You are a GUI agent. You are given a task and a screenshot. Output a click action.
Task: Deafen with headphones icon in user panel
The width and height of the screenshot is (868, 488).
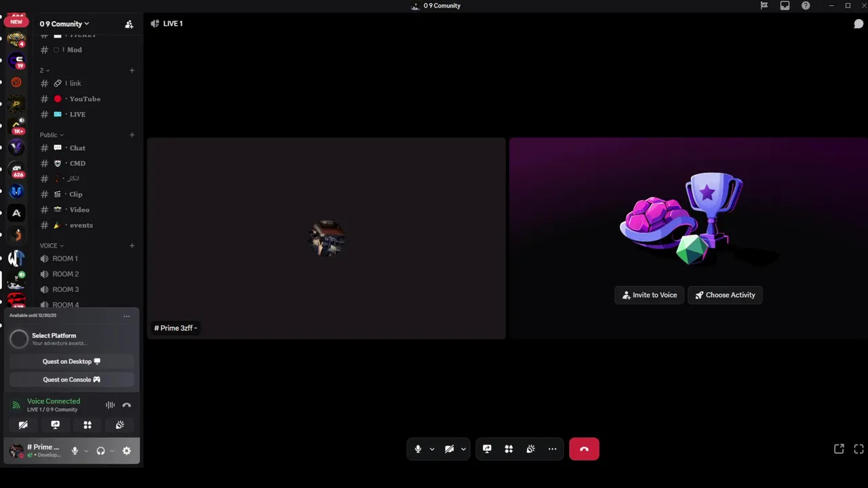(100, 451)
